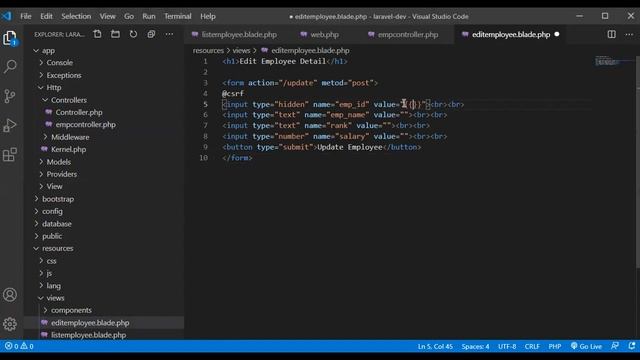Viewport: 640px width, 360px height.
Task: Click the unsaved dot on editemployee.blade.php tab
Action: tap(557, 35)
